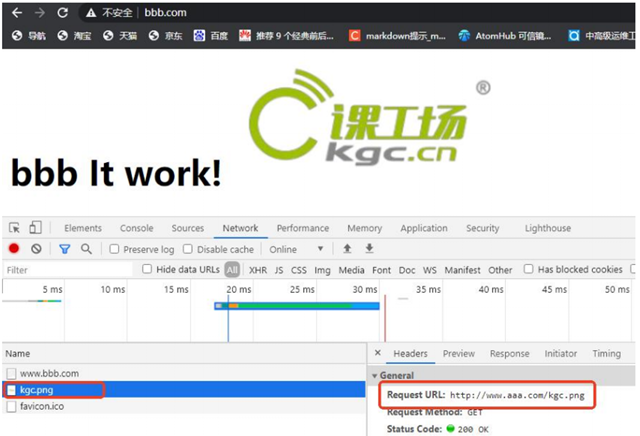Enable the Disable cache checkbox
Viewport: 640px width, 436px height.
tap(188, 249)
